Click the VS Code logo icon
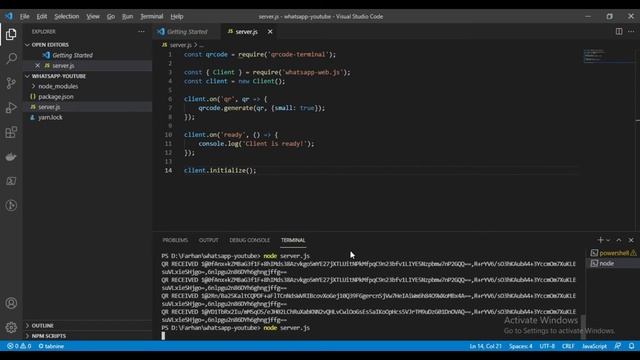The width and height of the screenshot is (640, 360). tap(9, 16)
